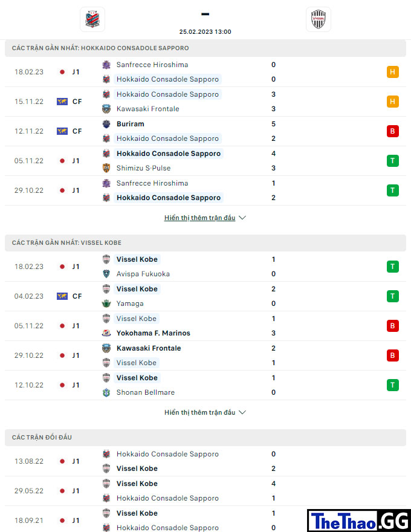Click the Shonan Bellmare team logo

(x=106, y=392)
